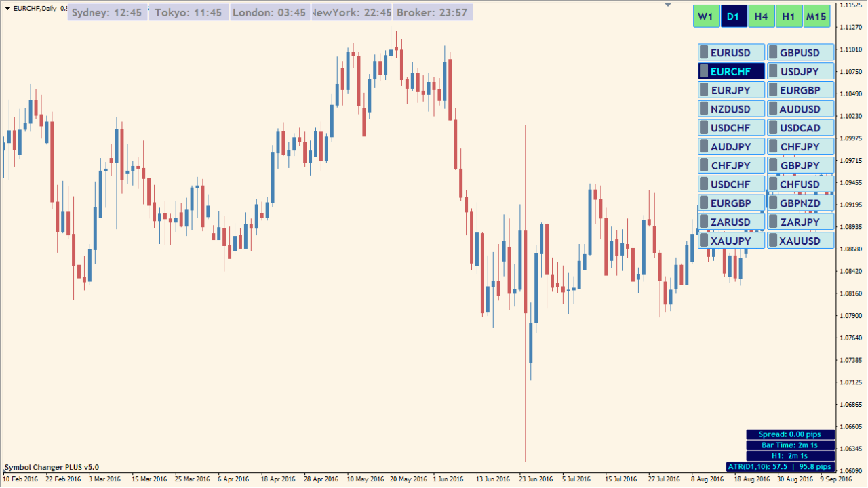Switch chart to the H4 timeframe
The width and height of the screenshot is (868, 488).
click(761, 17)
